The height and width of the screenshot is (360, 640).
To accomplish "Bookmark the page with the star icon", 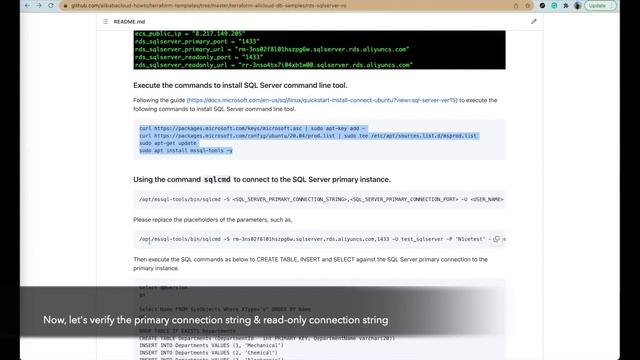I will [528, 6].
